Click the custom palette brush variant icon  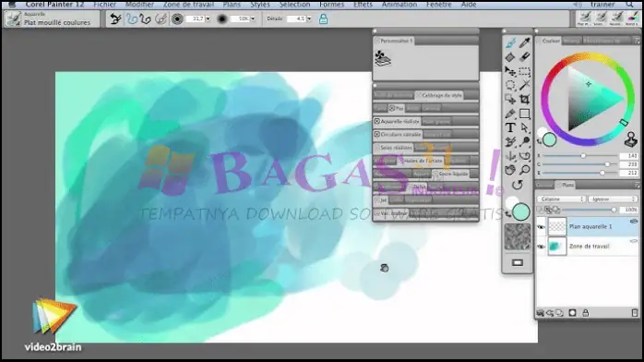click(383, 58)
